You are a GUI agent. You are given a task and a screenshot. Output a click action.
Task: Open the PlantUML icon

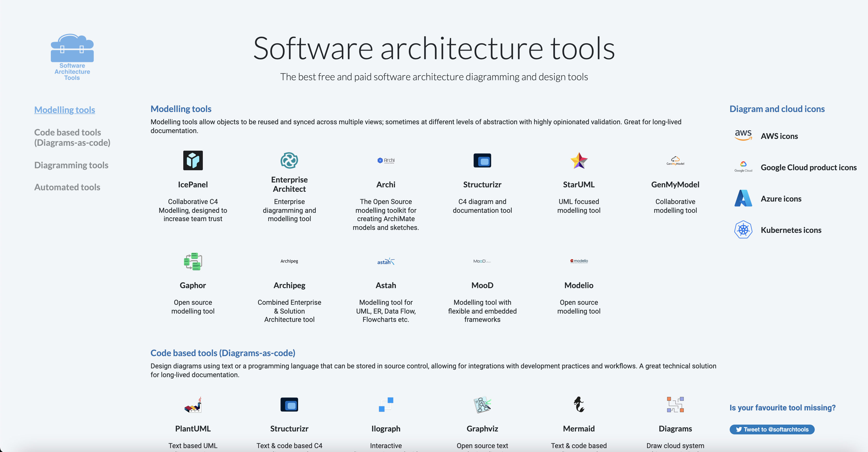point(193,405)
